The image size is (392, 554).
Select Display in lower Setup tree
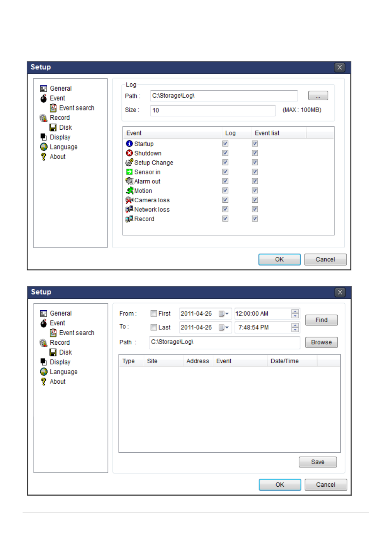pyautogui.click(x=60, y=362)
